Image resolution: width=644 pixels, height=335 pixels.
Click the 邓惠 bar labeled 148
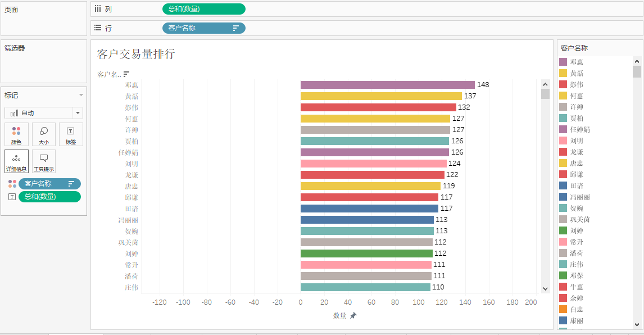[x=387, y=85]
